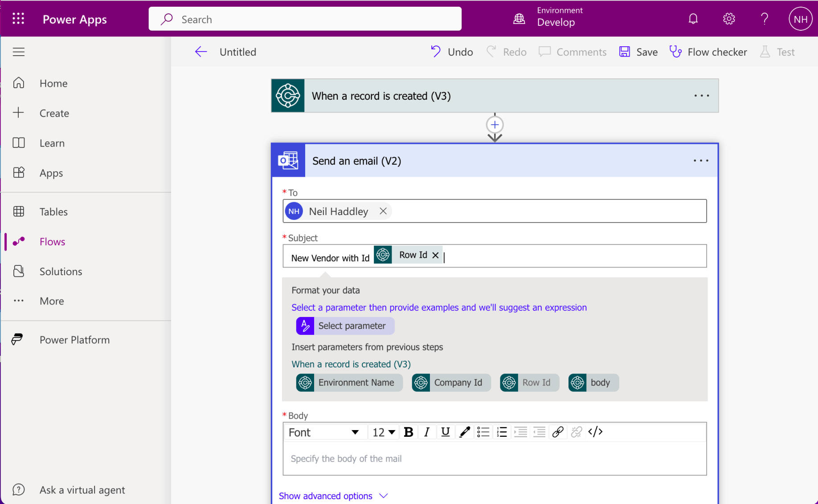
Task: Remove Neil Haddley from To field
Action: point(383,211)
